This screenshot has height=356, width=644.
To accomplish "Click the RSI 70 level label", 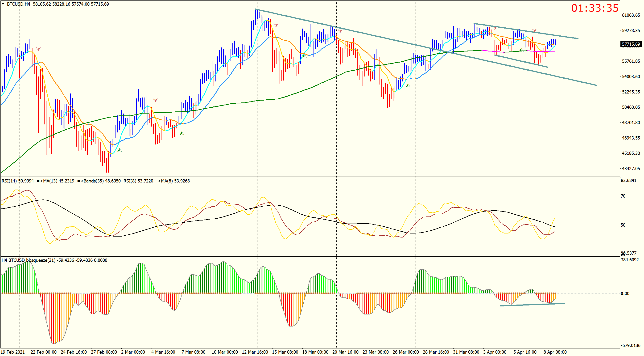I will [623, 196].
